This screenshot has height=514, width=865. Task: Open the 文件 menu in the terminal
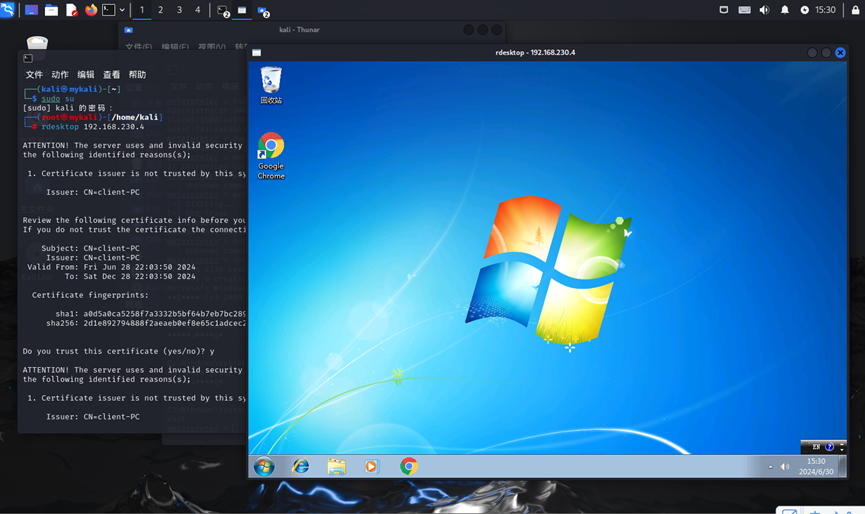(34, 74)
